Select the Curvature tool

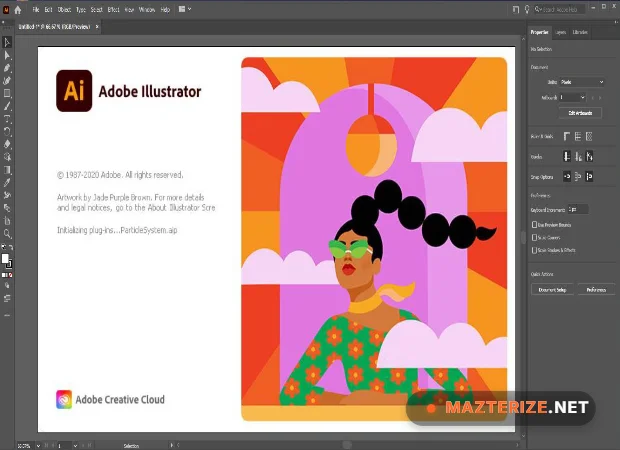[7, 81]
